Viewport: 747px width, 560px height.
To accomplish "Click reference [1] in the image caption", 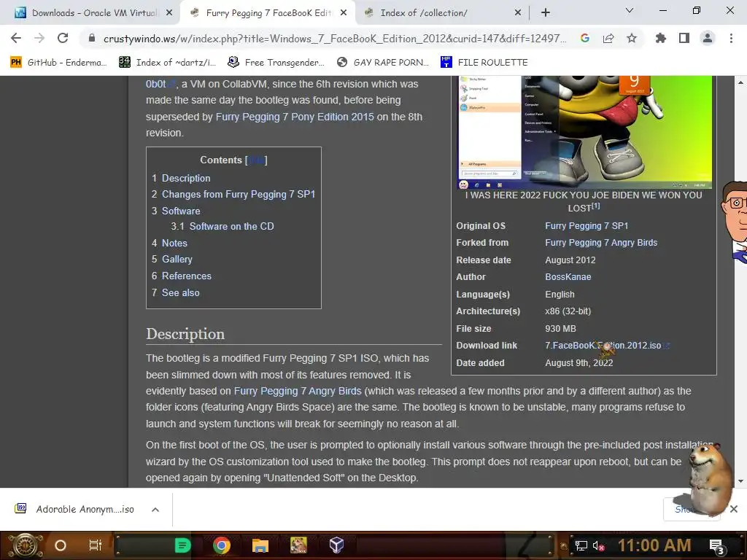I will (x=595, y=206).
